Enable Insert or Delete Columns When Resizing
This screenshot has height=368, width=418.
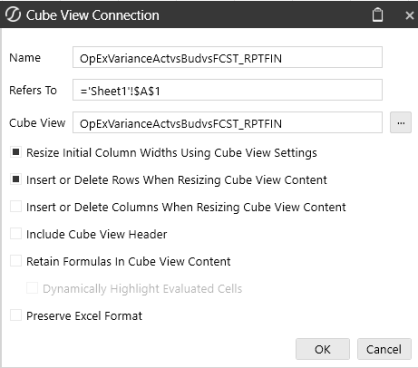(x=16, y=206)
